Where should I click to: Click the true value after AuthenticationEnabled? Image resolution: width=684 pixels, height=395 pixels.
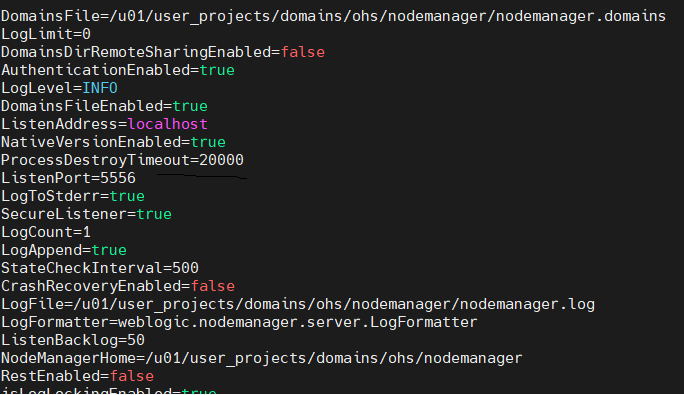tap(217, 70)
